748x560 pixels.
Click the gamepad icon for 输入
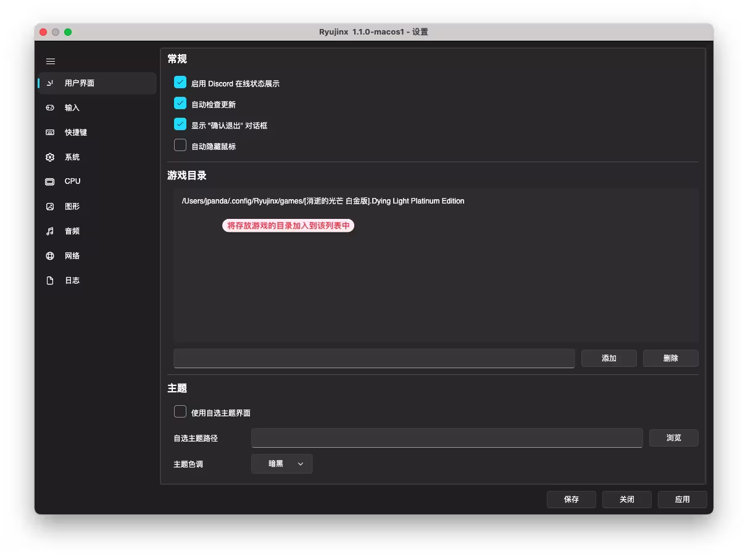click(x=50, y=107)
